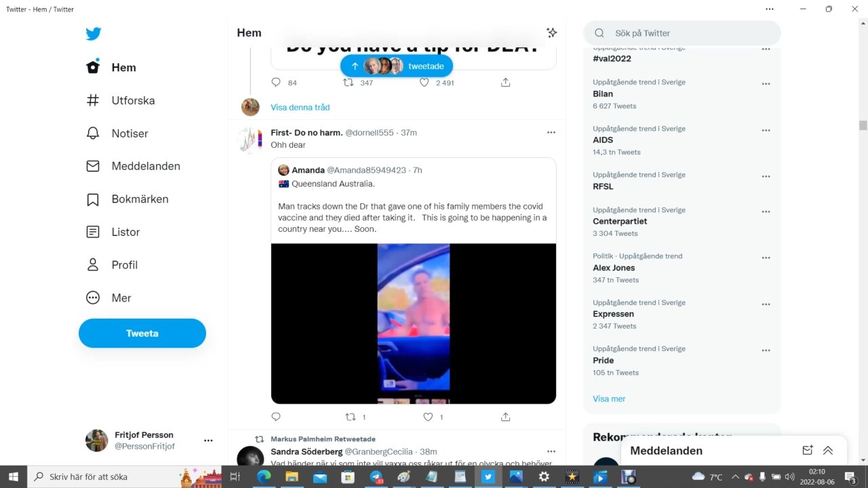Click the Tweeta button
The height and width of the screenshot is (488, 868).
point(142,333)
